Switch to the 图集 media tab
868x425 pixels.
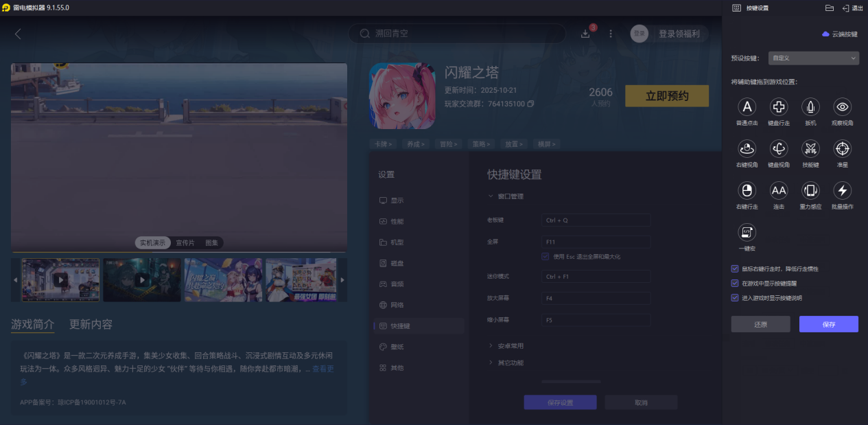[x=211, y=243]
